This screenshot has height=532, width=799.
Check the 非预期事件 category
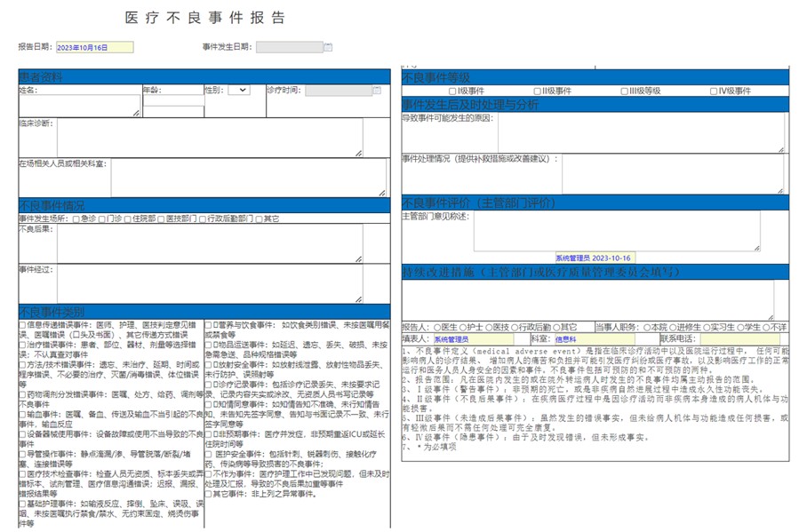pyautogui.click(x=208, y=434)
